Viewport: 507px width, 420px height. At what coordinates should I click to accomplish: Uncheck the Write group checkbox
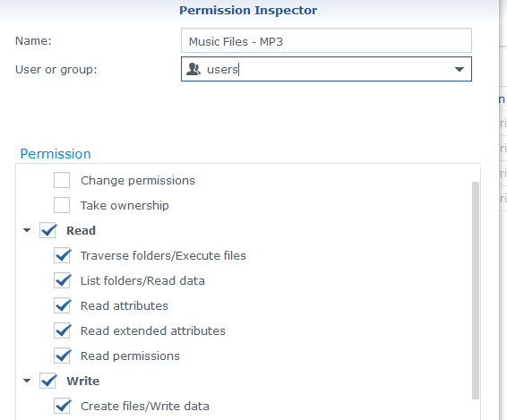click(x=47, y=381)
